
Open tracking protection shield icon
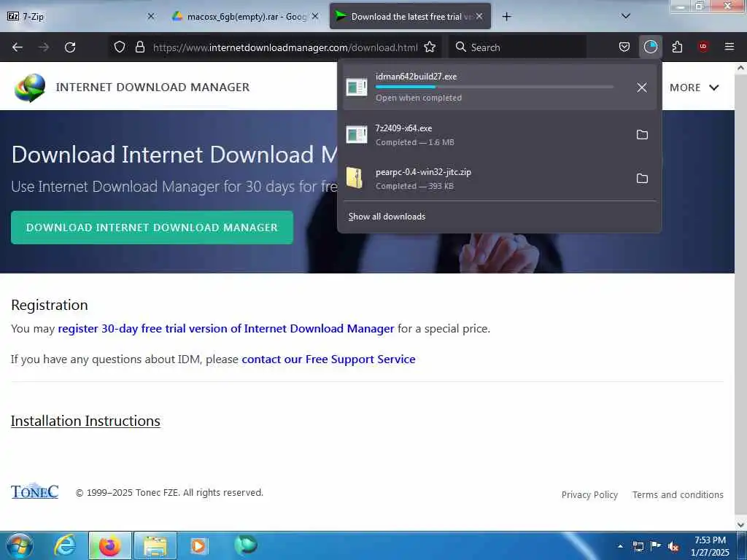(120, 47)
